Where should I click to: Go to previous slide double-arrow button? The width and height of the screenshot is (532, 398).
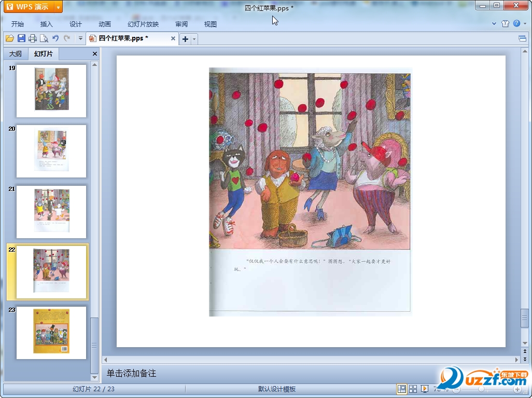pyautogui.click(x=525, y=351)
